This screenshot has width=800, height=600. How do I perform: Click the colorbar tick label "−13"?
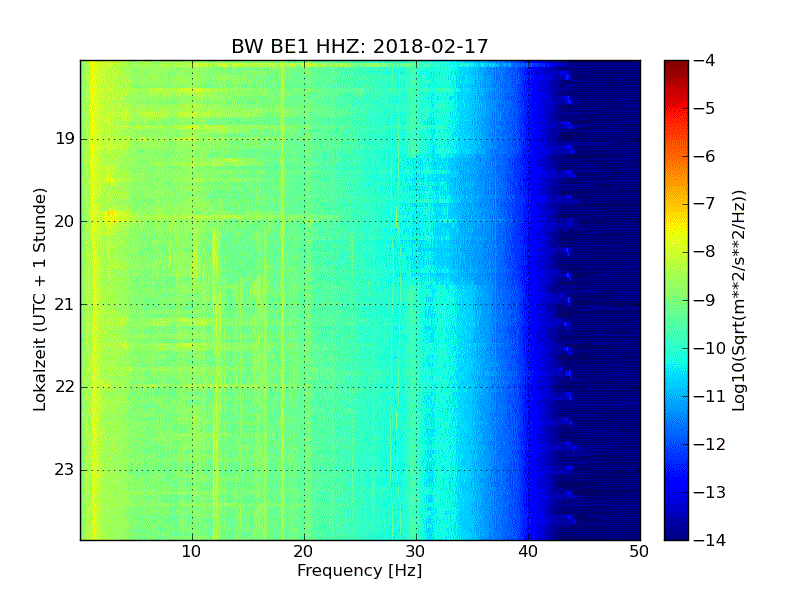710,492
